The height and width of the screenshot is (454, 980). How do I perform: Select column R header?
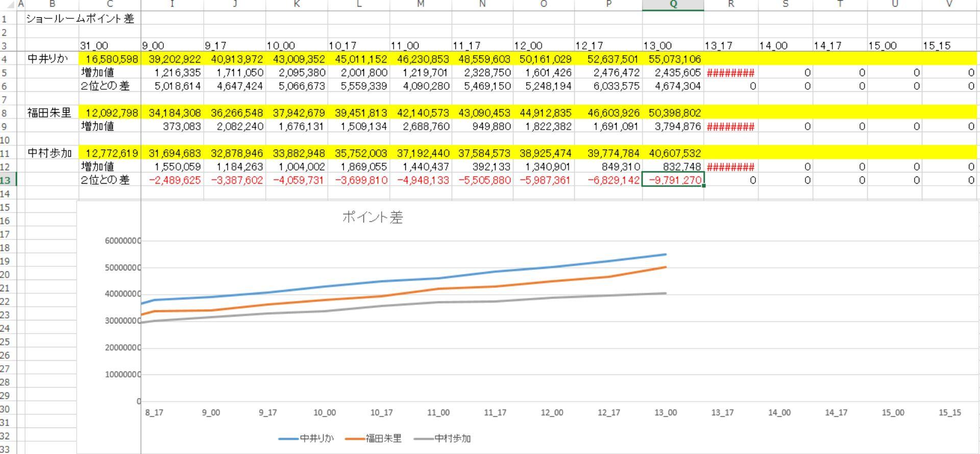pyautogui.click(x=731, y=4)
